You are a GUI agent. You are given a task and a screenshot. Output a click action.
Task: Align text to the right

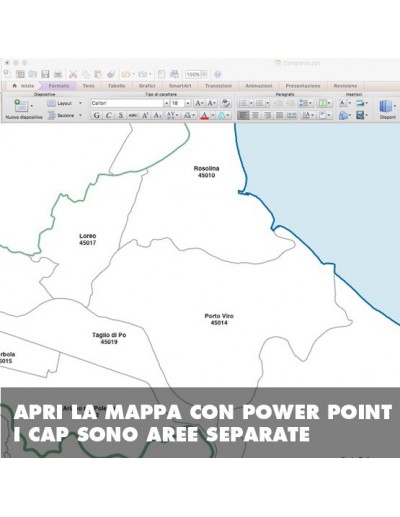coord(267,115)
